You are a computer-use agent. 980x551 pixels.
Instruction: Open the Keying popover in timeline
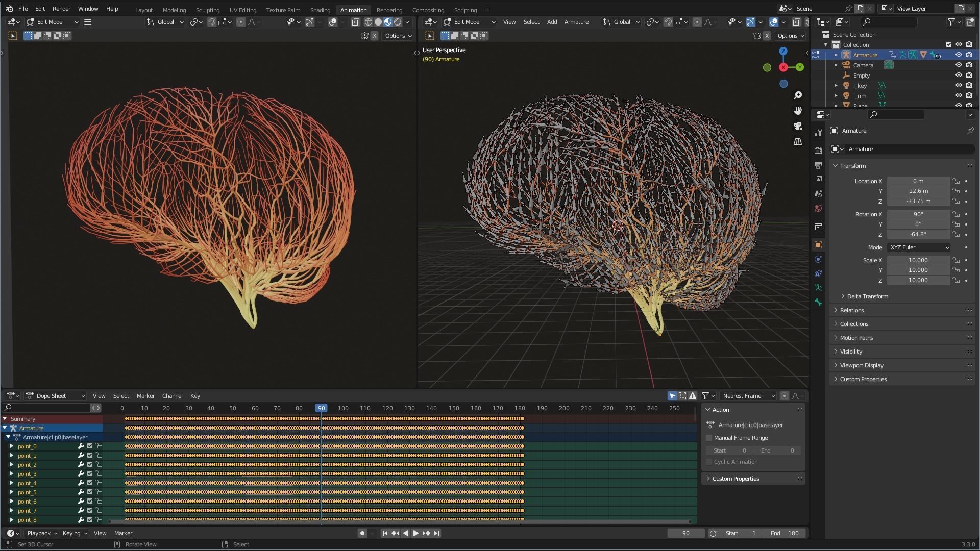(75, 533)
